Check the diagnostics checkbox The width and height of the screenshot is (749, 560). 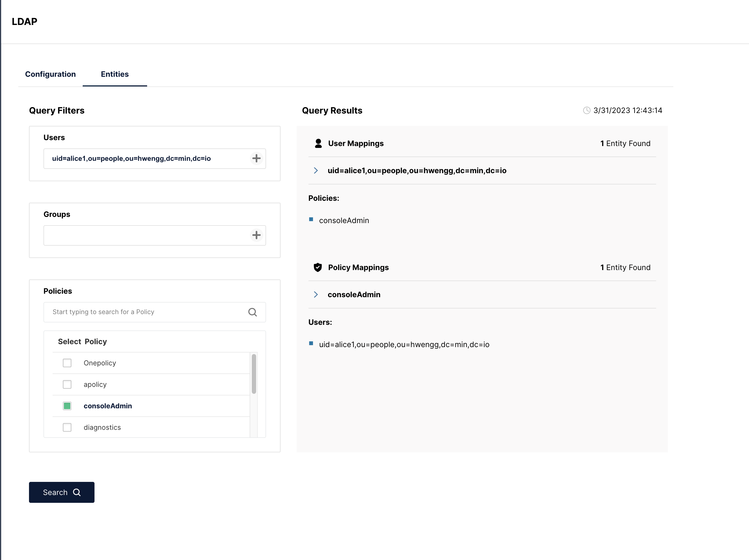pos(67,427)
